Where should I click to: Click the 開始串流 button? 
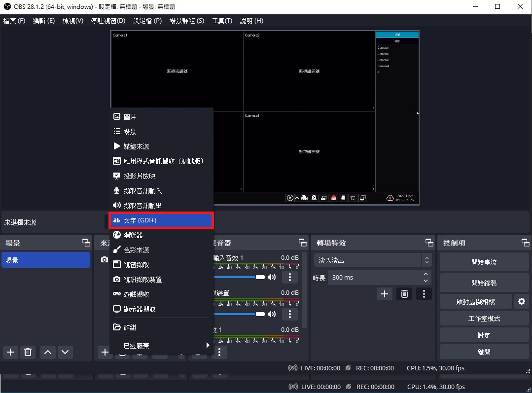[484, 262]
